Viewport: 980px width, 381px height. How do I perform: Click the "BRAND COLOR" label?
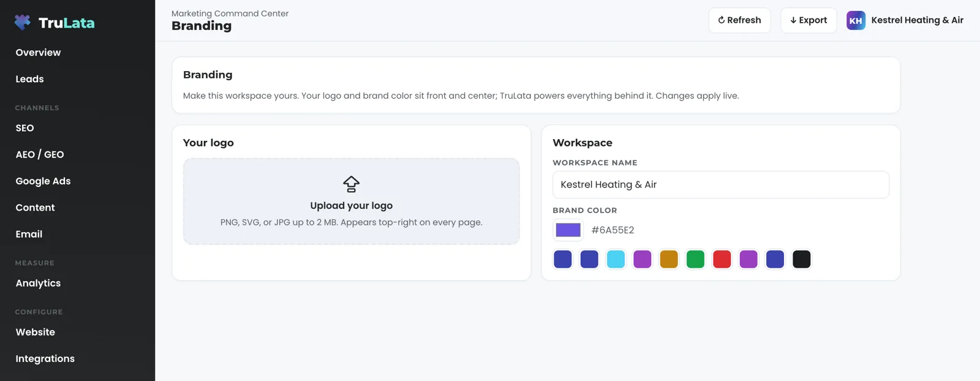pyautogui.click(x=585, y=210)
